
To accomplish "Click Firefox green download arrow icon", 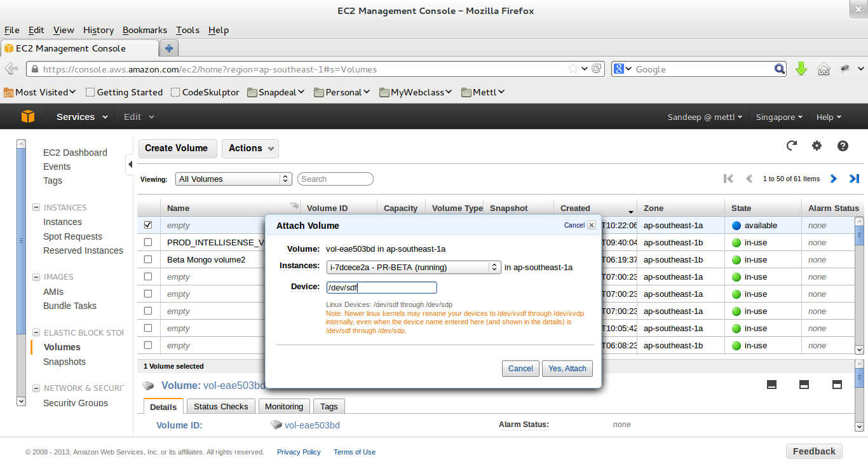I will (x=801, y=69).
